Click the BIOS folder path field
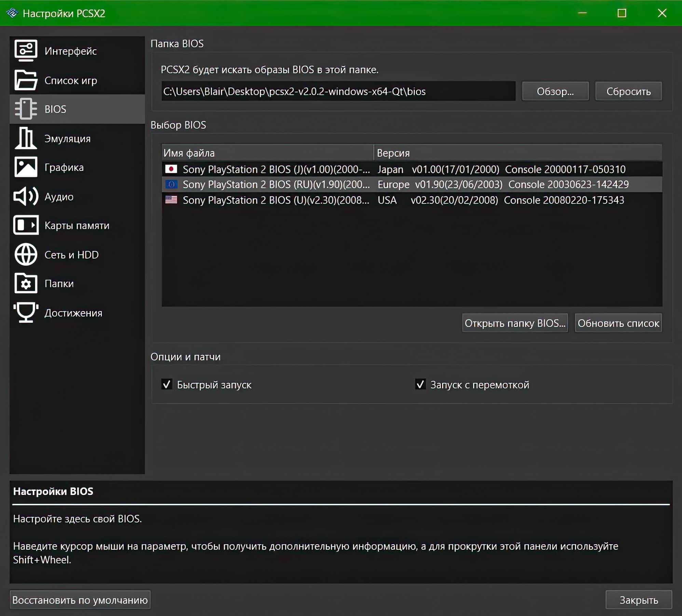Viewport: 682px width, 616px height. [338, 91]
